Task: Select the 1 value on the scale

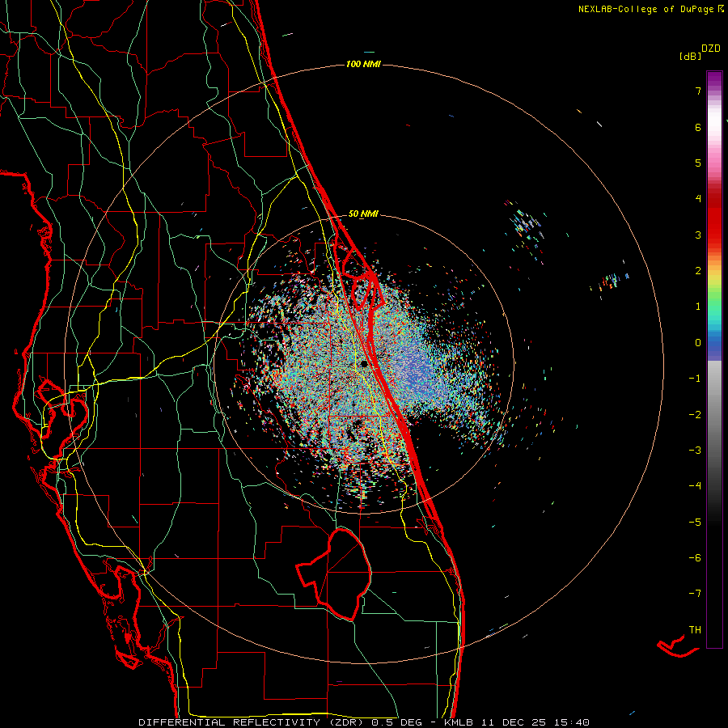Action: pos(698,307)
